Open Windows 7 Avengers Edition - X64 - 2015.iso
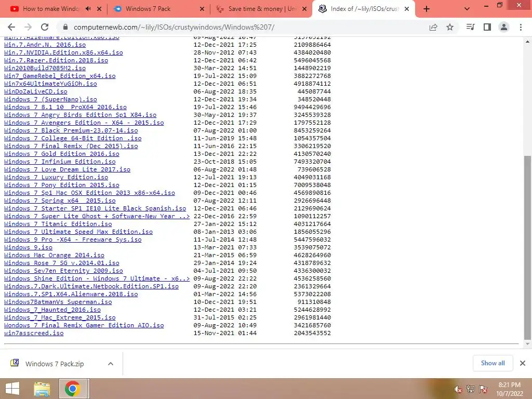Viewport: 532px width, 399px height. tap(84, 123)
